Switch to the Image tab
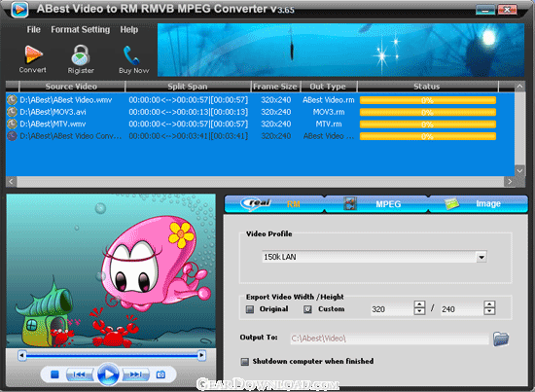 (478, 204)
